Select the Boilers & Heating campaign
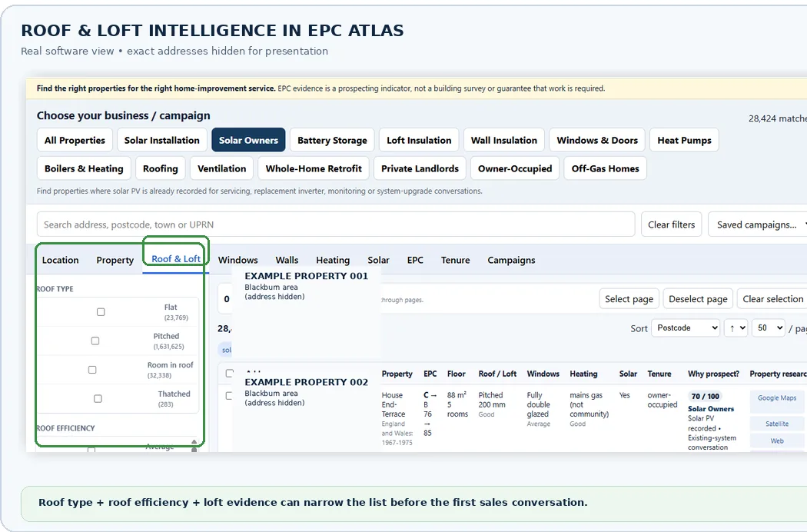 84,168
